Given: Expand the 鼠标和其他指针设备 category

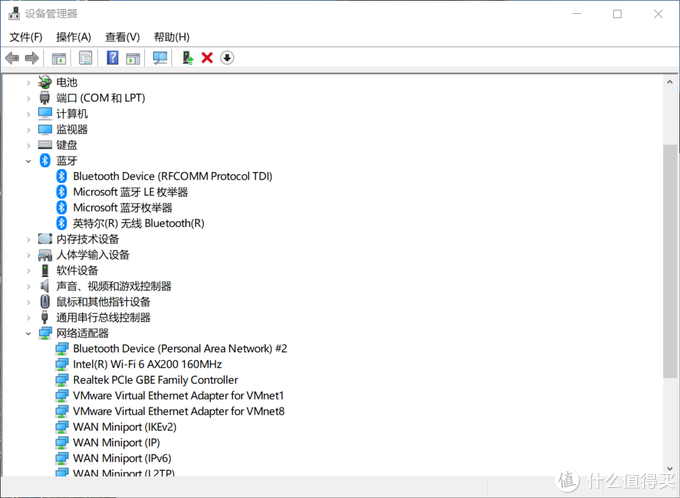Looking at the screenshot, I should (x=28, y=302).
